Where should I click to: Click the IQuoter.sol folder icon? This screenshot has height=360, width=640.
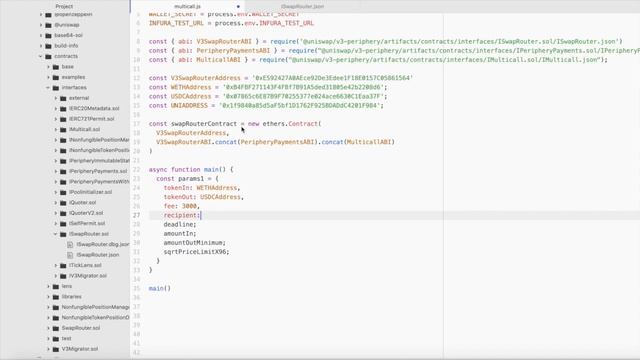pos(63,202)
